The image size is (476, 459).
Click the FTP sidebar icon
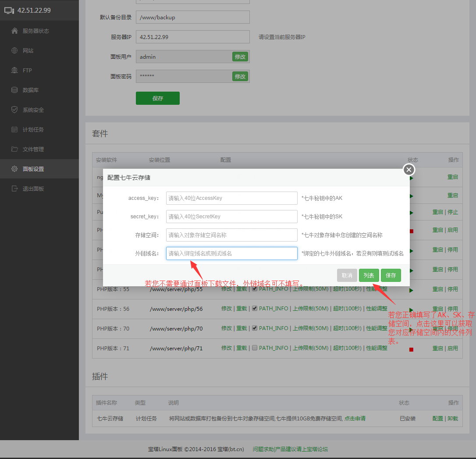point(14,70)
